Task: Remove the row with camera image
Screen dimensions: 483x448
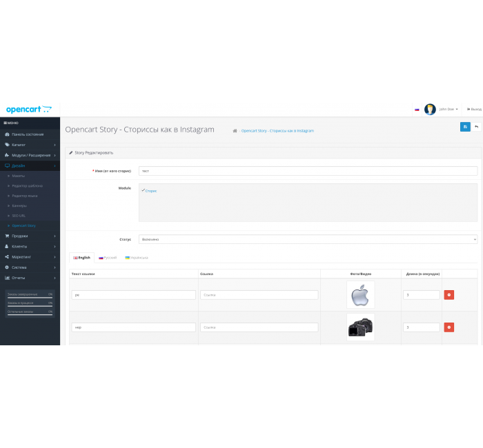Action: pos(448,327)
